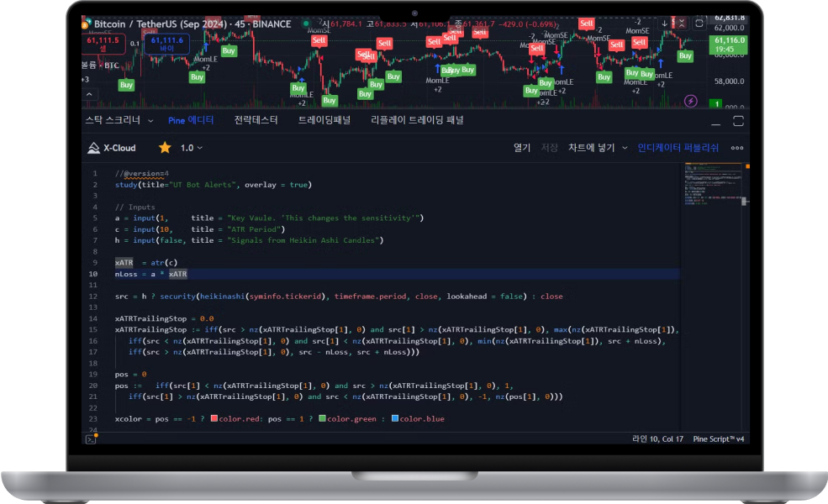Collapse the chart legend with the up chevron
This screenshot has width=828, height=504.
[89, 94]
